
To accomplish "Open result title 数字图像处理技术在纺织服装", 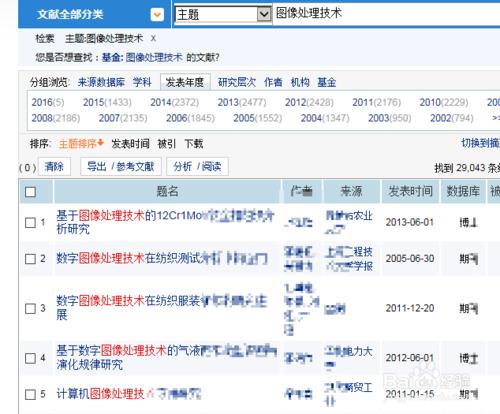I will 162,307.
